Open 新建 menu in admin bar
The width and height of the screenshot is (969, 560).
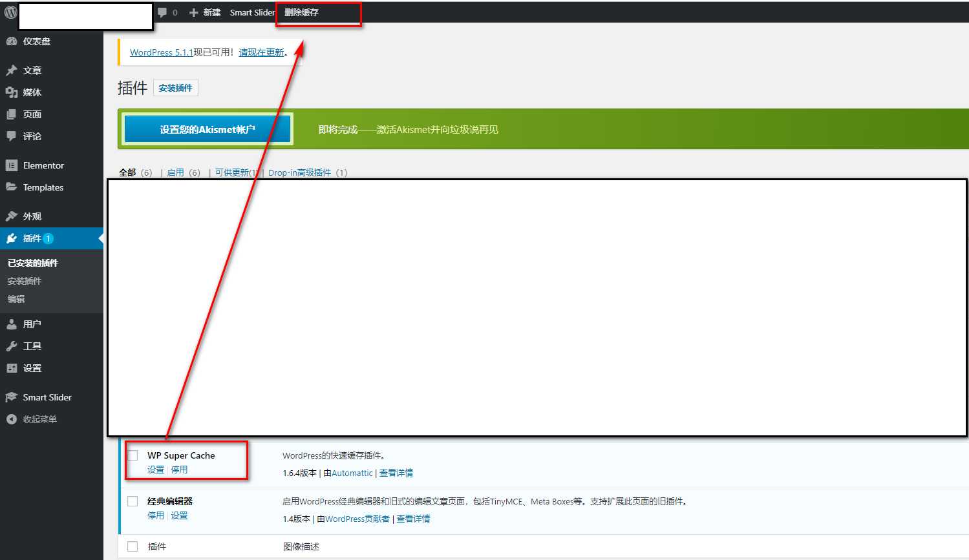[205, 12]
